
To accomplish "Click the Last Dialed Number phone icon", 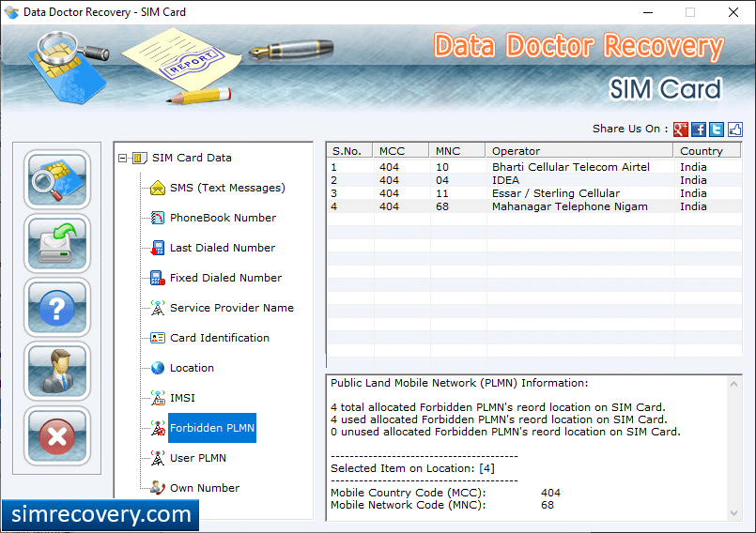I will [157, 248].
